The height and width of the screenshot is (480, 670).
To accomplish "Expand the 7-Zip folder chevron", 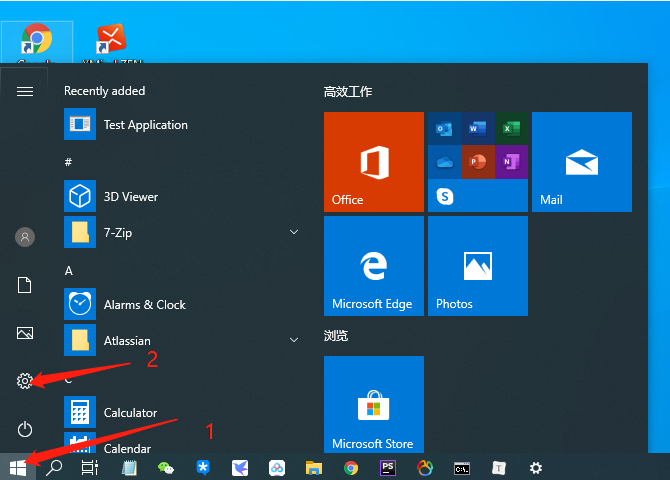I will 294,232.
